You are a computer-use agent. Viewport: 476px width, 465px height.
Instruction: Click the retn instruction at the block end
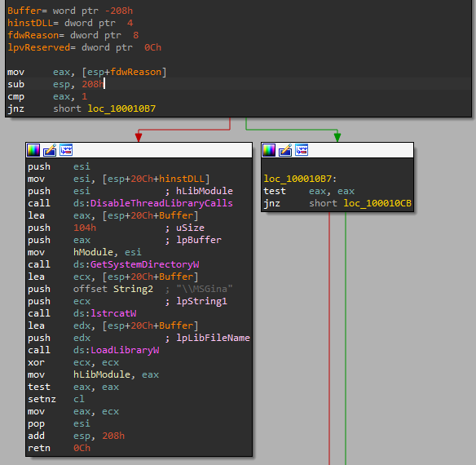point(39,448)
